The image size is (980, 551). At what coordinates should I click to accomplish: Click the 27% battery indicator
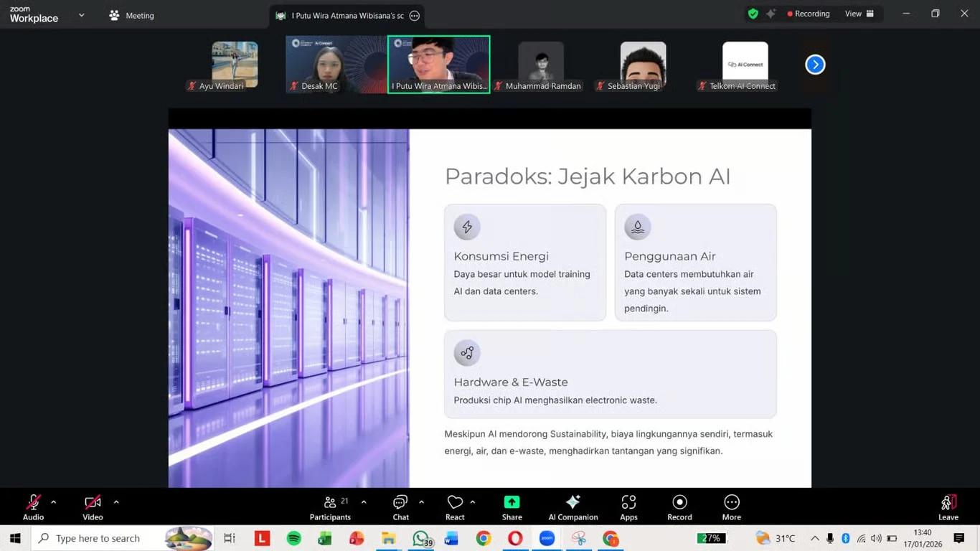tap(710, 537)
